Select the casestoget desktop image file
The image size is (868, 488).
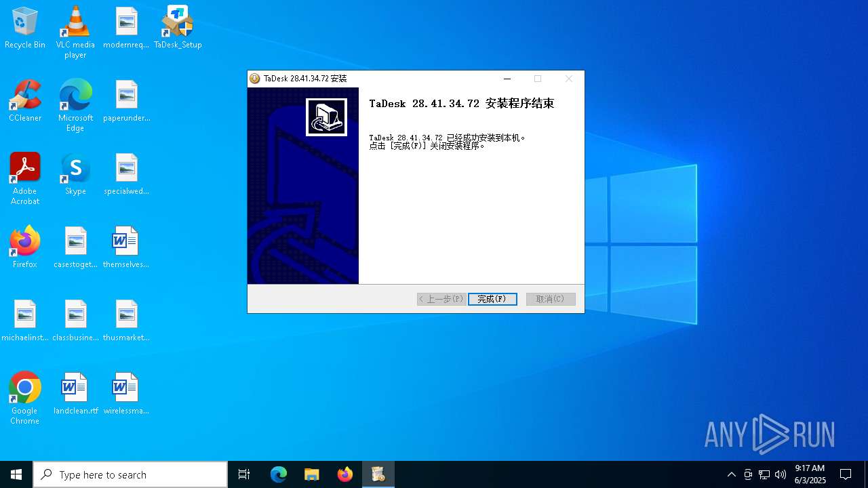75,247
